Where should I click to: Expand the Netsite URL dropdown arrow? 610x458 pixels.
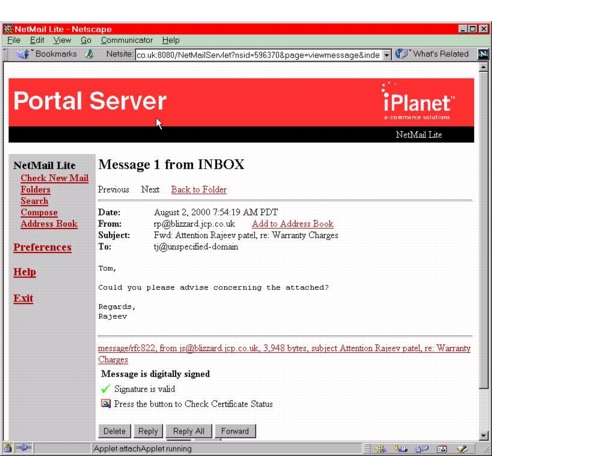click(386, 55)
